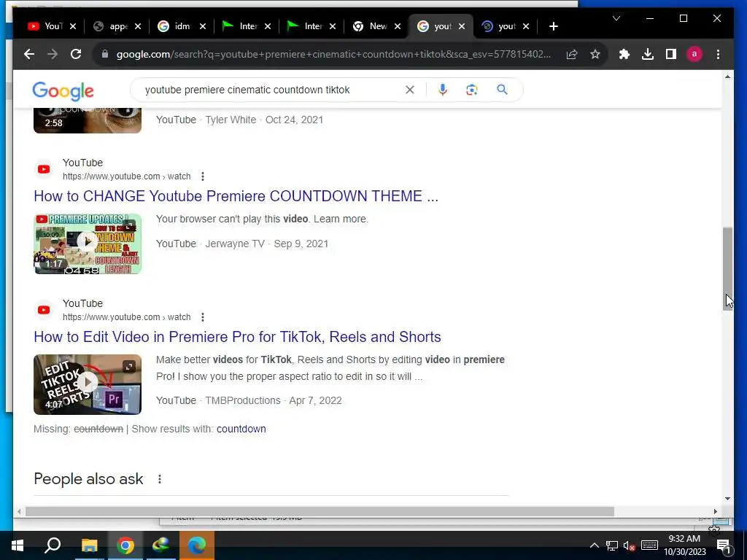This screenshot has height=560, width=747.
Task: Bookmark this page with the star icon
Action: pos(595,54)
